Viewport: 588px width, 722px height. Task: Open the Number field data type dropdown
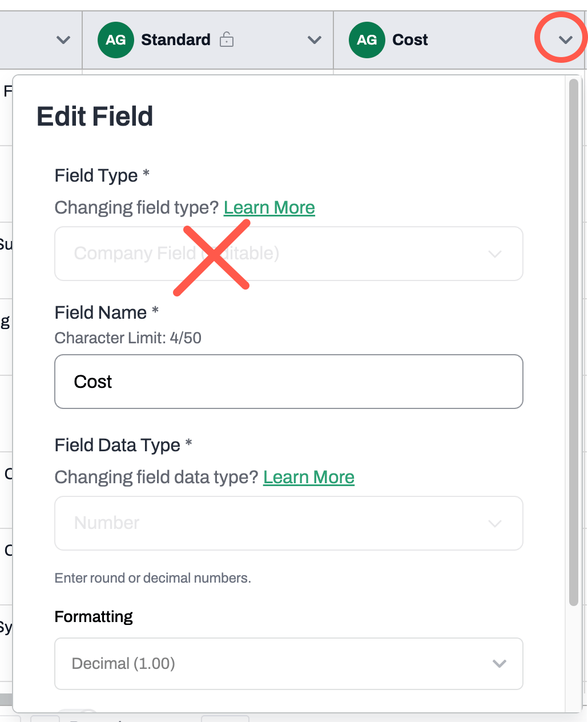(x=289, y=523)
